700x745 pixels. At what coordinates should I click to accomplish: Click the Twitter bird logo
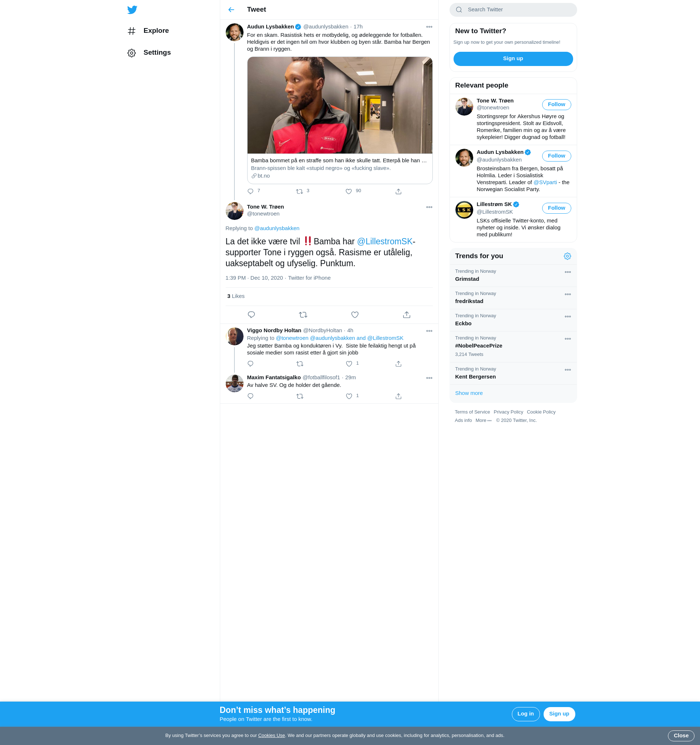click(x=132, y=10)
